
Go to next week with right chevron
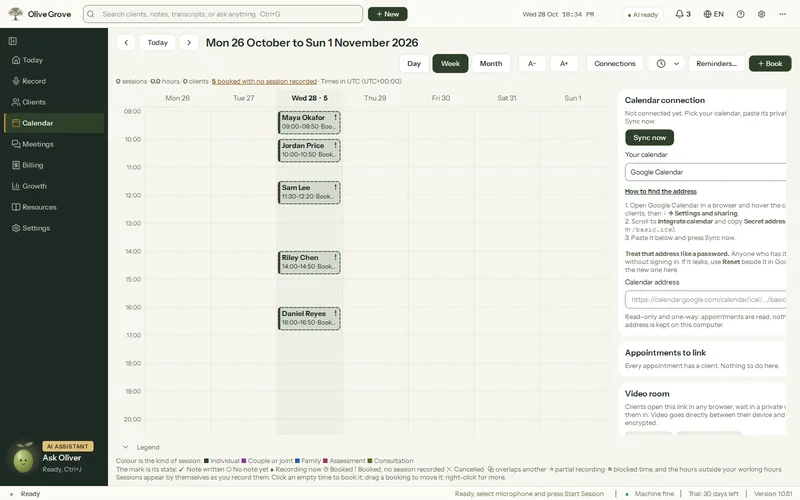(189, 42)
